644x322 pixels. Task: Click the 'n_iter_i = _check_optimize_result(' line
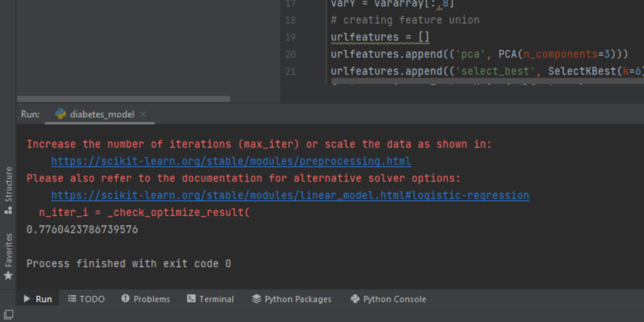144,213
